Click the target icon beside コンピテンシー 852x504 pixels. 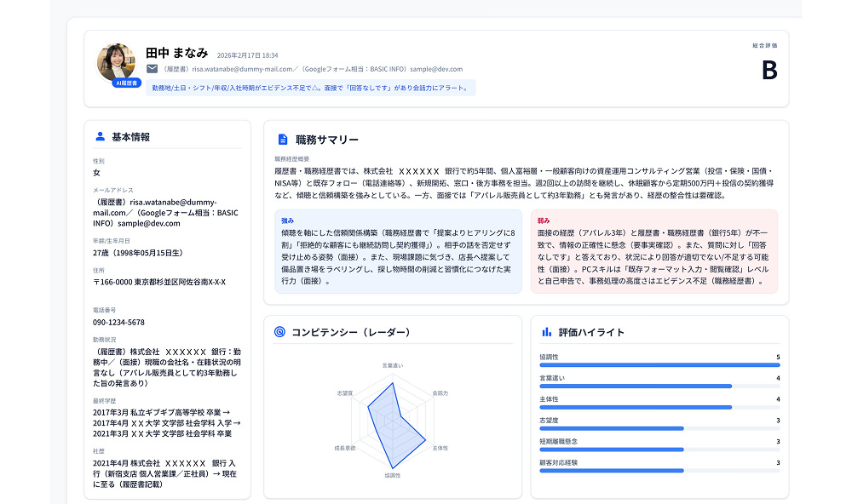pos(279,332)
